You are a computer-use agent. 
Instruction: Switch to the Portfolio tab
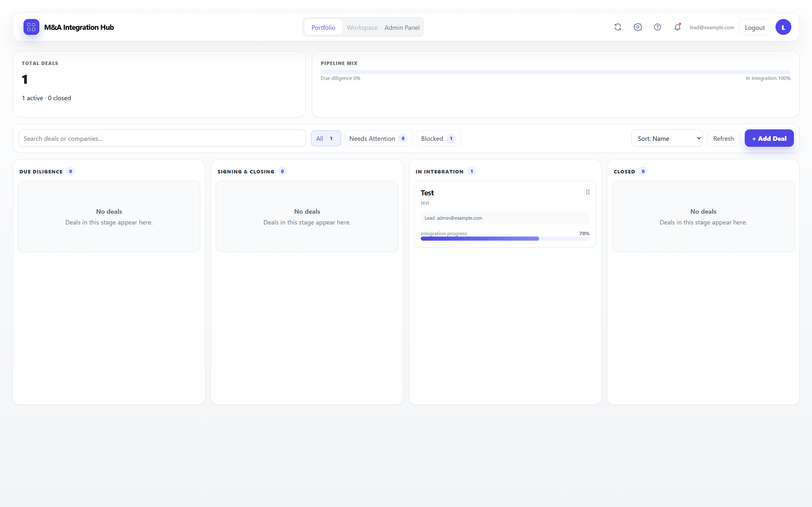coord(323,28)
